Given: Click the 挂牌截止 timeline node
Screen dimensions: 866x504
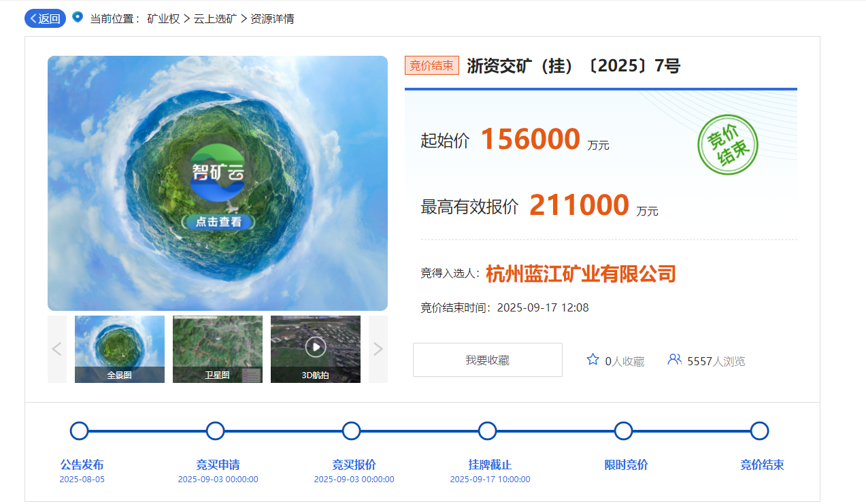Looking at the screenshot, I should [x=488, y=431].
